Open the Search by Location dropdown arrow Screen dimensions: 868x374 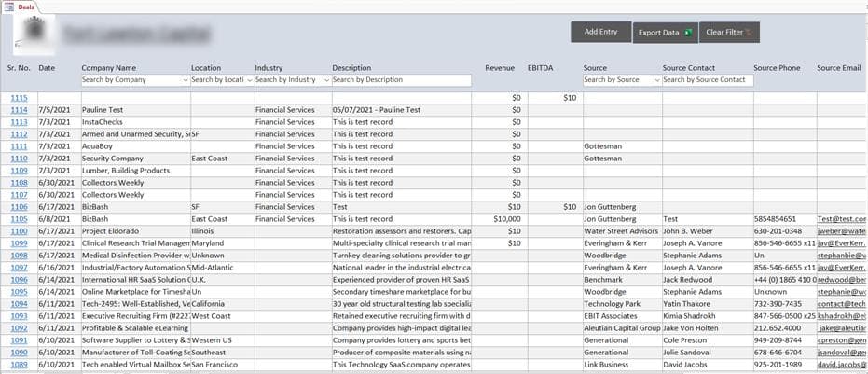(x=249, y=80)
